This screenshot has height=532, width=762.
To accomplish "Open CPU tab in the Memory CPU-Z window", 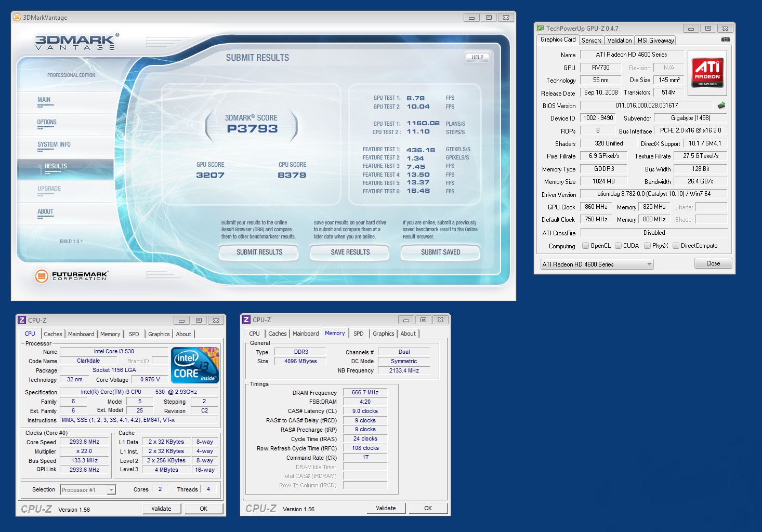I will pos(254,334).
